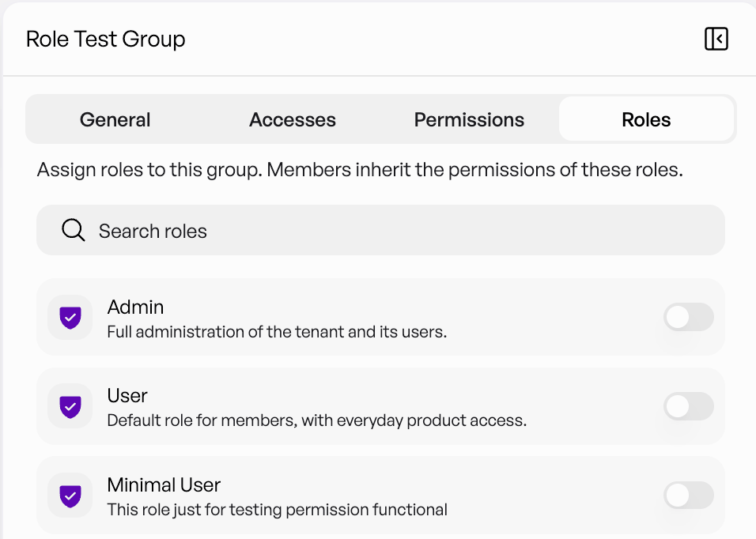Open the Accesses tab

[292, 119]
